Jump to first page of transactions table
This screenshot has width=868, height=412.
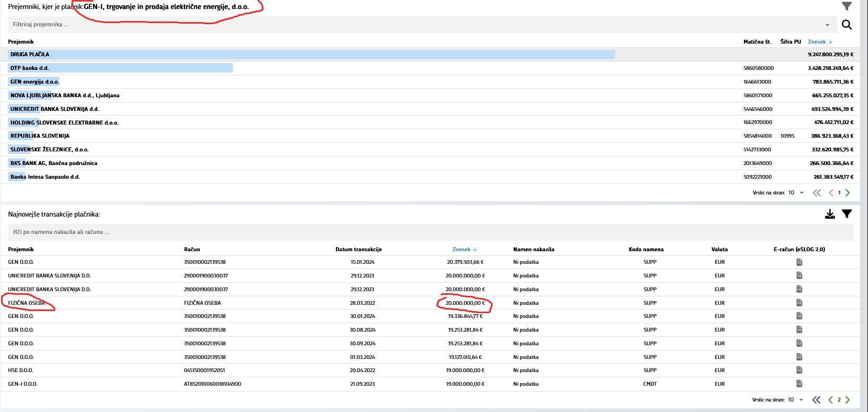coord(816,400)
